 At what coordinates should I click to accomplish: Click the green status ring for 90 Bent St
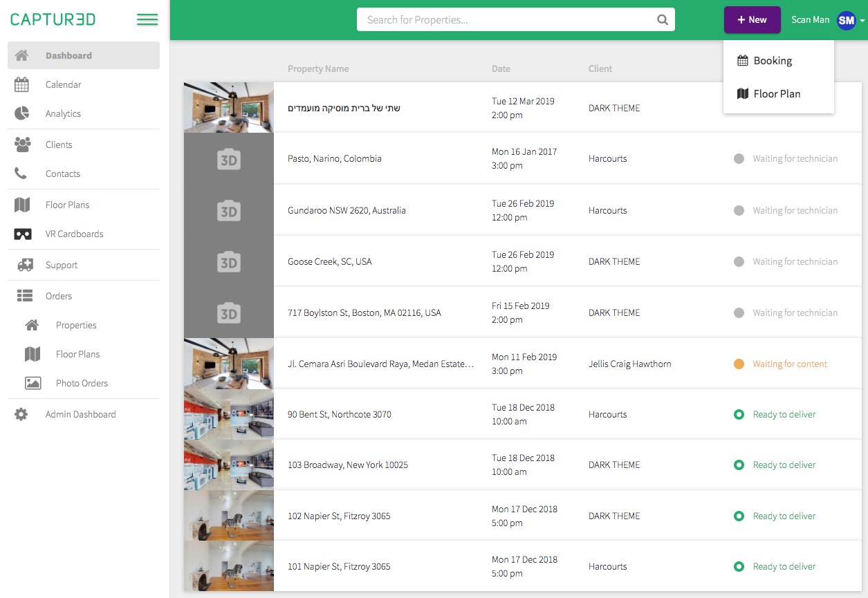click(739, 414)
